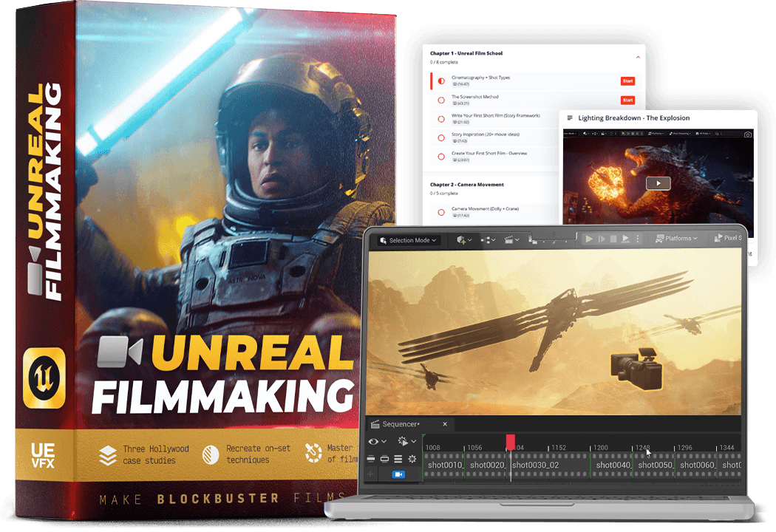Click the Pixel Streaming toolbar item
Viewport: 776px width, 532px height.
coord(728,238)
